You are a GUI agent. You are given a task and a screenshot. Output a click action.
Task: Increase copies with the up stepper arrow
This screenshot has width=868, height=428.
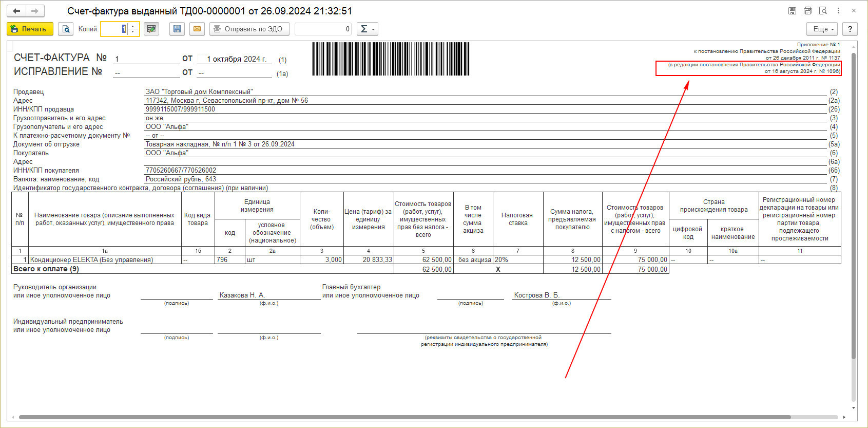[x=133, y=26]
